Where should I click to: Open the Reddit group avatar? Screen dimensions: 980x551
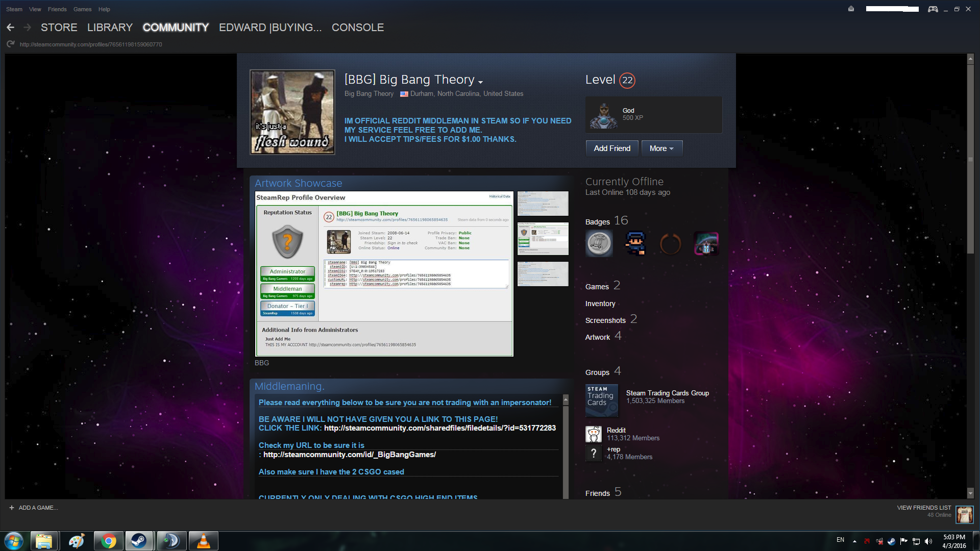[593, 434]
